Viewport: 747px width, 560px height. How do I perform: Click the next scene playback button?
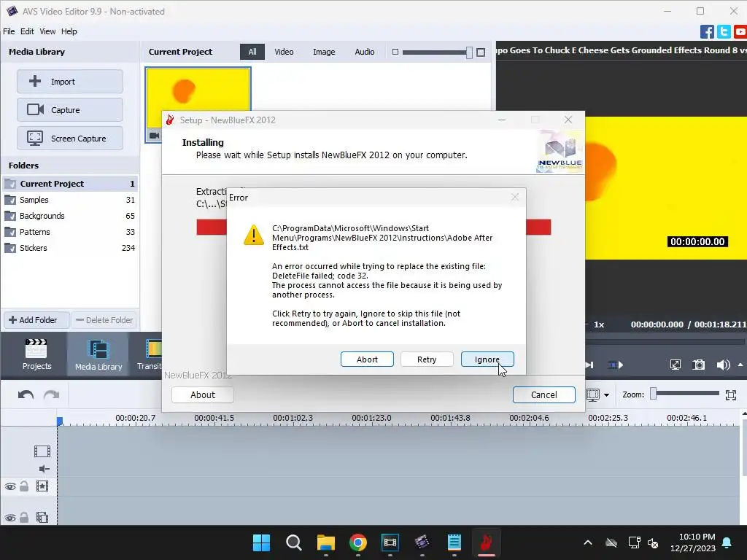point(616,365)
